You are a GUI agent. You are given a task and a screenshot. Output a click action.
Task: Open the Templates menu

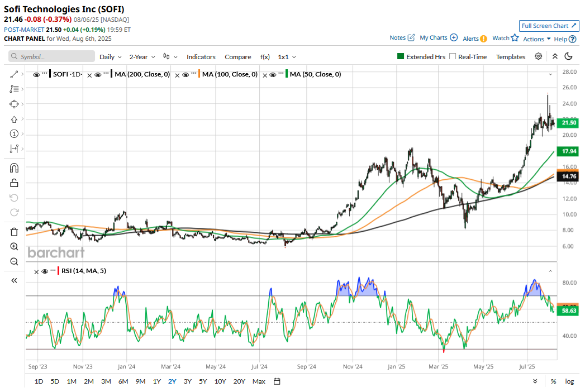(x=510, y=57)
